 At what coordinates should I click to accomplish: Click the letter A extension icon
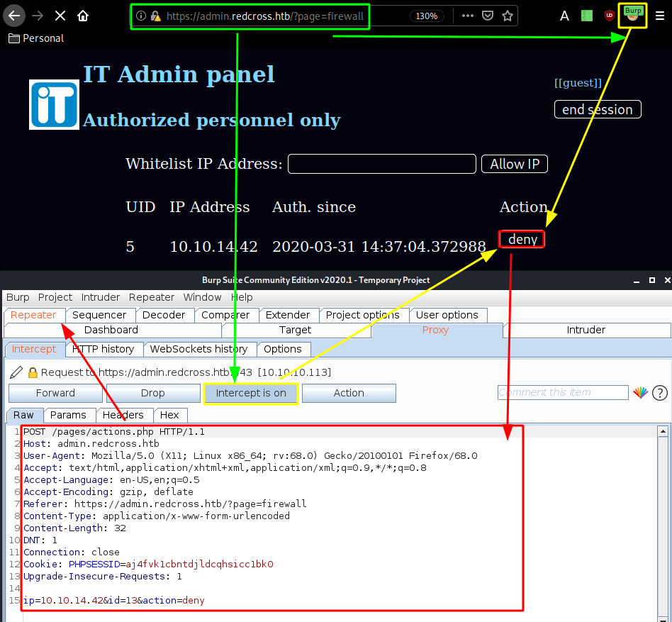click(564, 16)
